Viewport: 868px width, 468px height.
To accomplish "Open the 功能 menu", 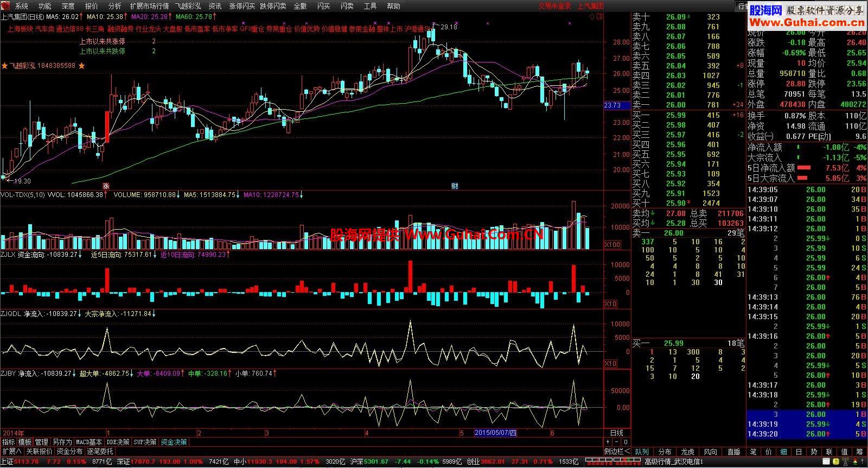I will click(45, 6).
